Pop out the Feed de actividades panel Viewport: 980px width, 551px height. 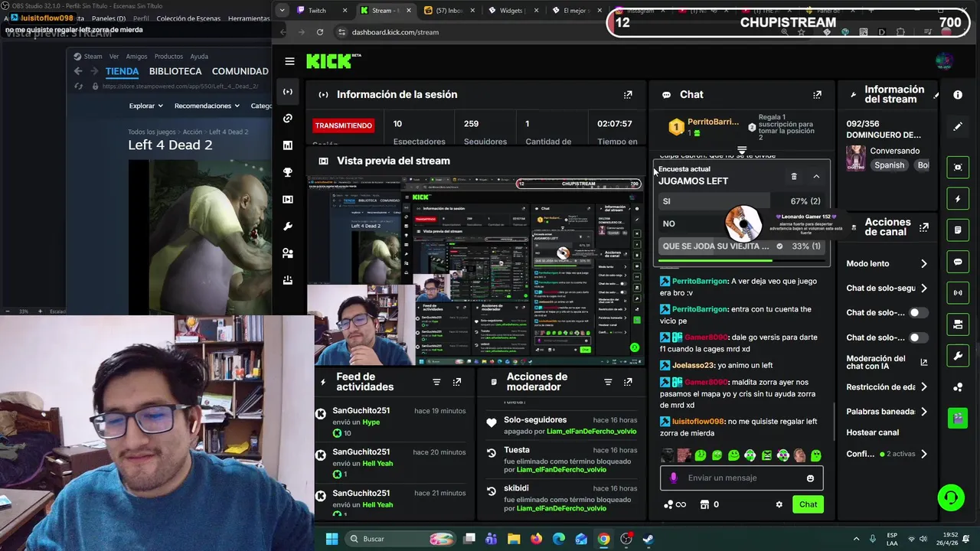(457, 382)
